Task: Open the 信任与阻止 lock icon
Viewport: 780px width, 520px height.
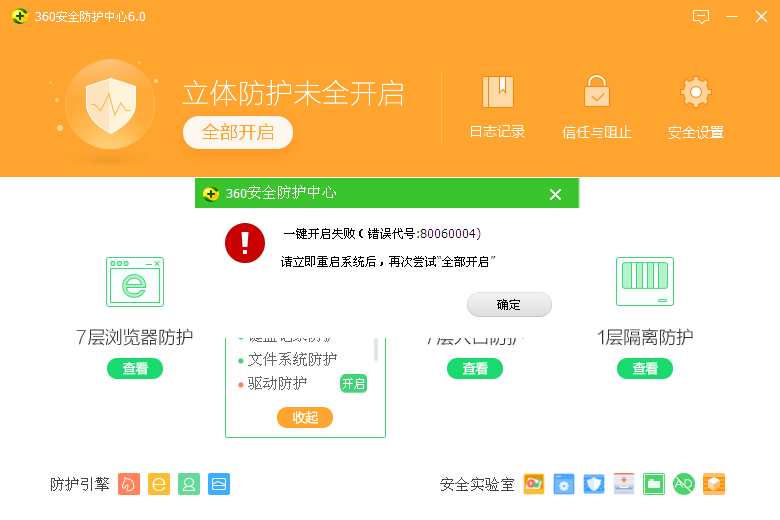Action: click(596, 91)
